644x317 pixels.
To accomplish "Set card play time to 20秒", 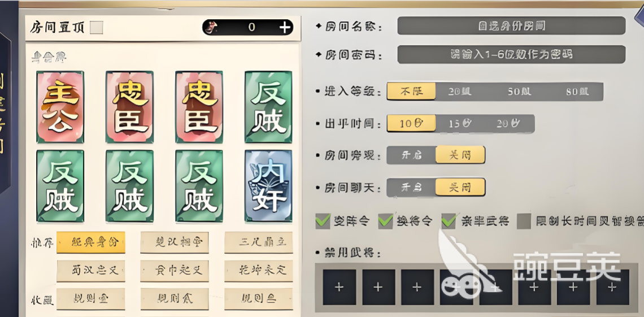I will [509, 124].
